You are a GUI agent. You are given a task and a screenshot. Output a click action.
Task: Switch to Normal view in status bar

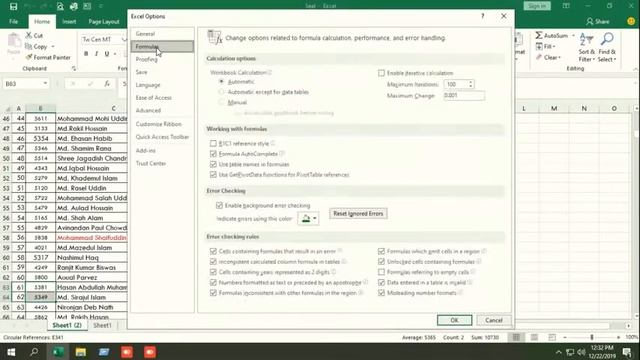coord(516,337)
